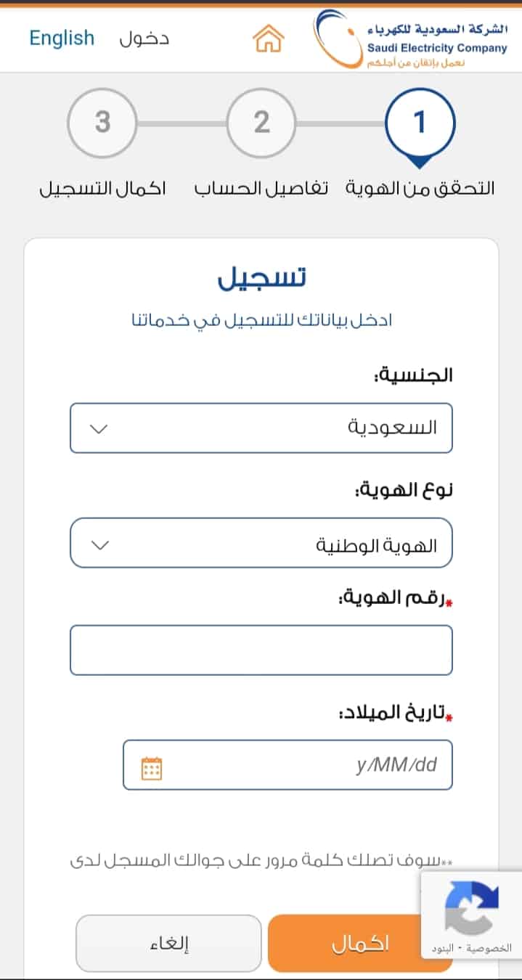Click the إلغاء cancel button

[x=168, y=943]
